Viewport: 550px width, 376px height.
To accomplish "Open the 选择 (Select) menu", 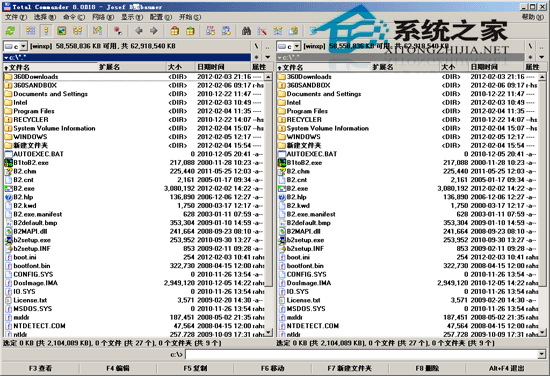I will click(45, 17).
